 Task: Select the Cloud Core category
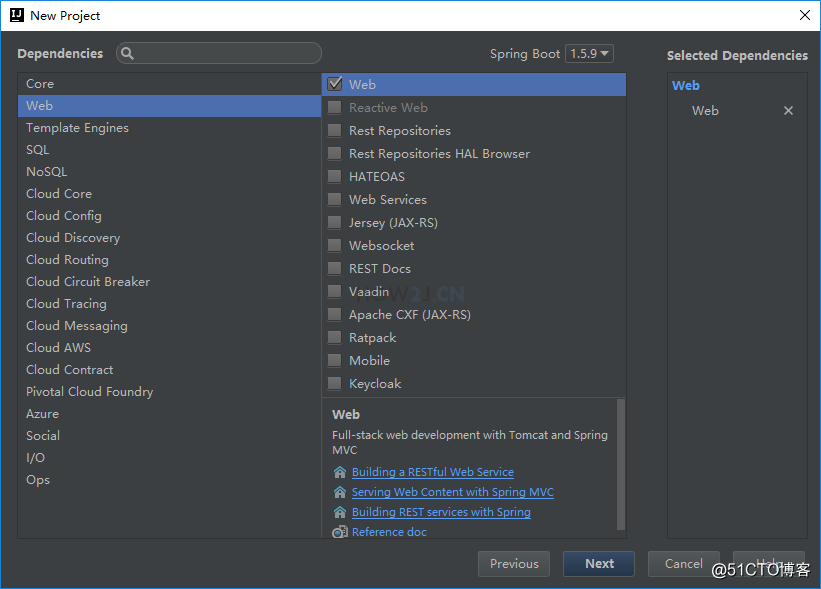pos(169,194)
